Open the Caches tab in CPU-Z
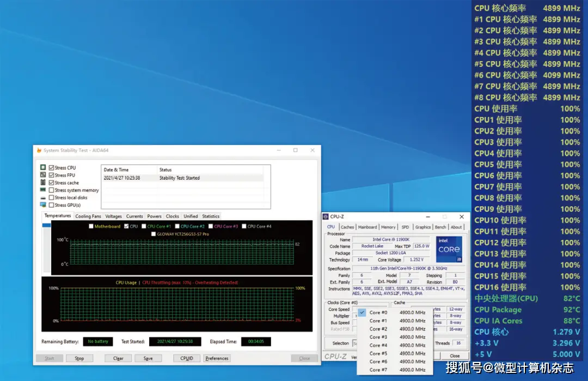Screen dimensions: 588x381 pyautogui.click(x=347, y=227)
